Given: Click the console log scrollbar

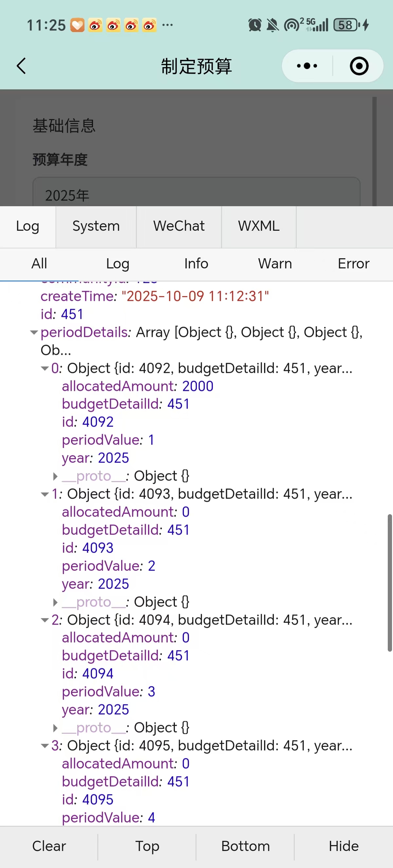Looking at the screenshot, I should [x=390, y=583].
